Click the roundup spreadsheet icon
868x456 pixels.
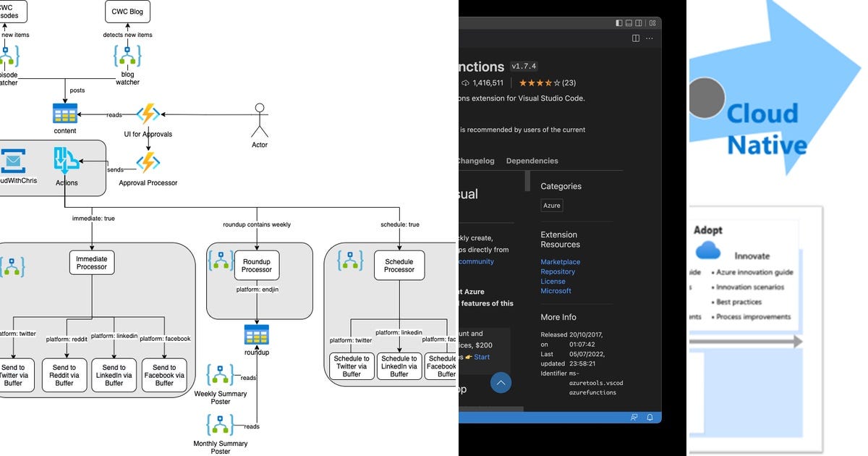(x=258, y=334)
